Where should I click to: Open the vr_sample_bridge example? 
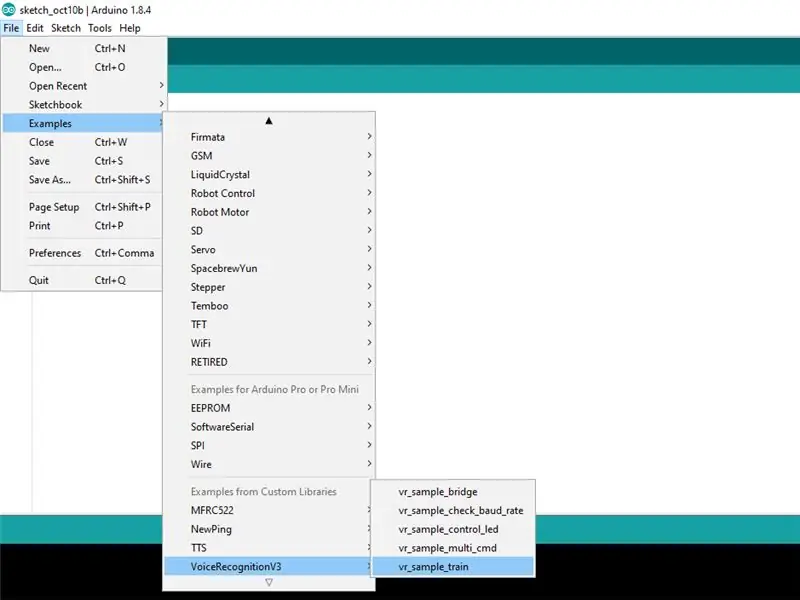453,492
